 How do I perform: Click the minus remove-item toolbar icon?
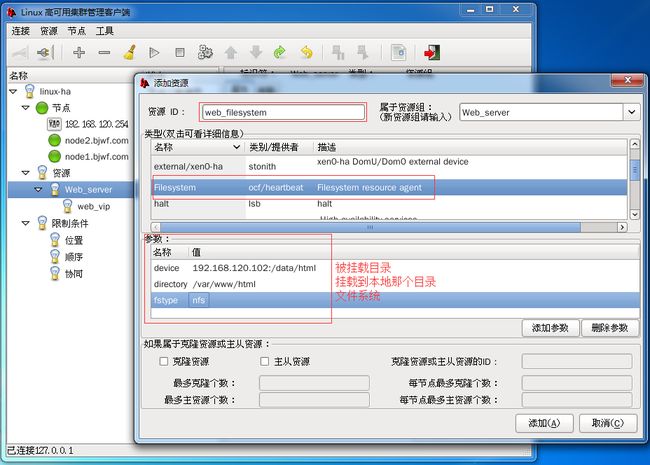point(104,53)
